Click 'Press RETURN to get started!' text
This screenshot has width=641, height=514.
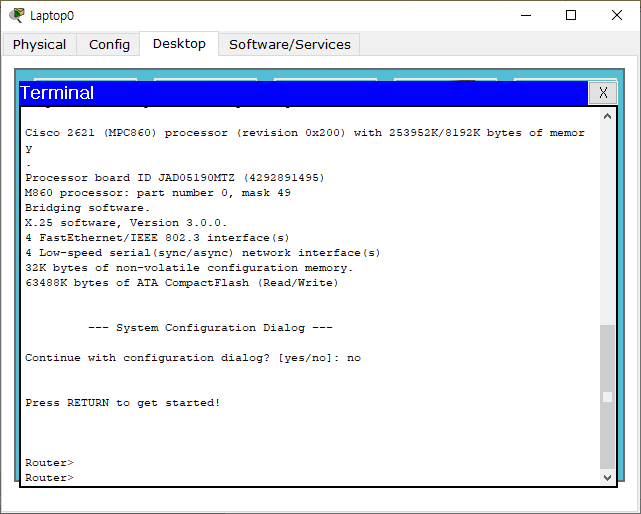pyautogui.click(x=123, y=403)
